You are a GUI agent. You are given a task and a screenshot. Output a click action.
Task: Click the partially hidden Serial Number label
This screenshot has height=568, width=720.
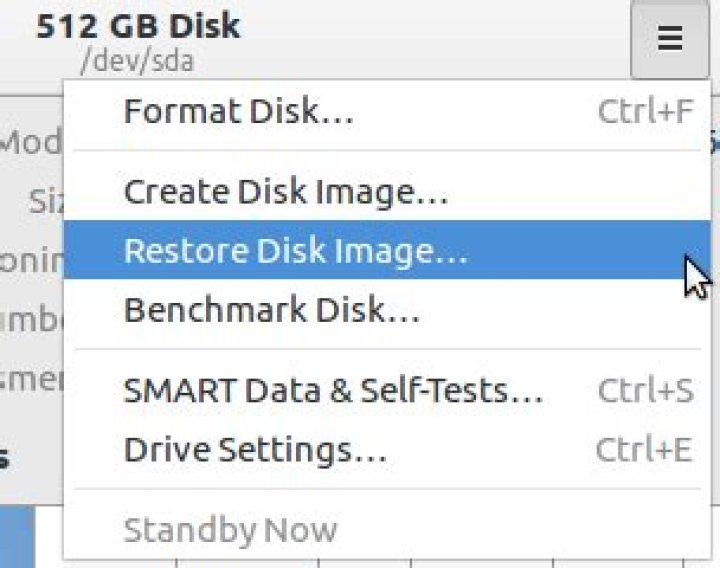31,319
